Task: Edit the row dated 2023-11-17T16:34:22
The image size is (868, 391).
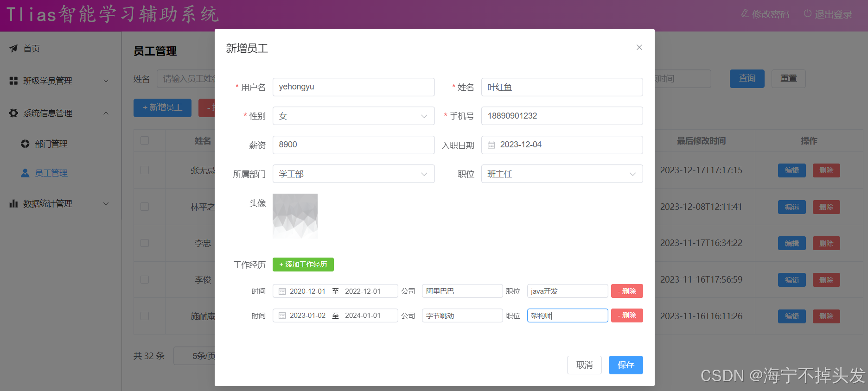Action: [791, 243]
